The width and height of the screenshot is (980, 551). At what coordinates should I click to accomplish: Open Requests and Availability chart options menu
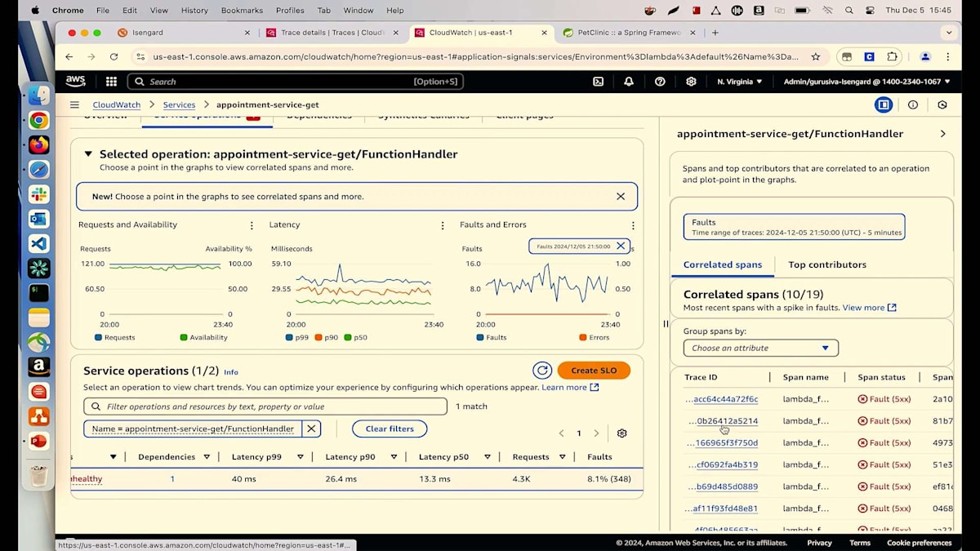252,225
